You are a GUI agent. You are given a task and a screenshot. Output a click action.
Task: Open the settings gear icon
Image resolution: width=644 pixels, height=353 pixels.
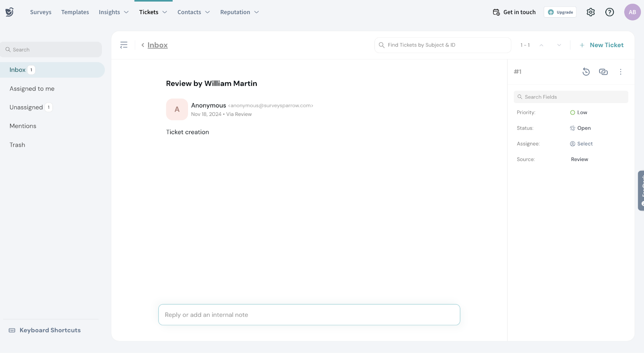(x=590, y=12)
